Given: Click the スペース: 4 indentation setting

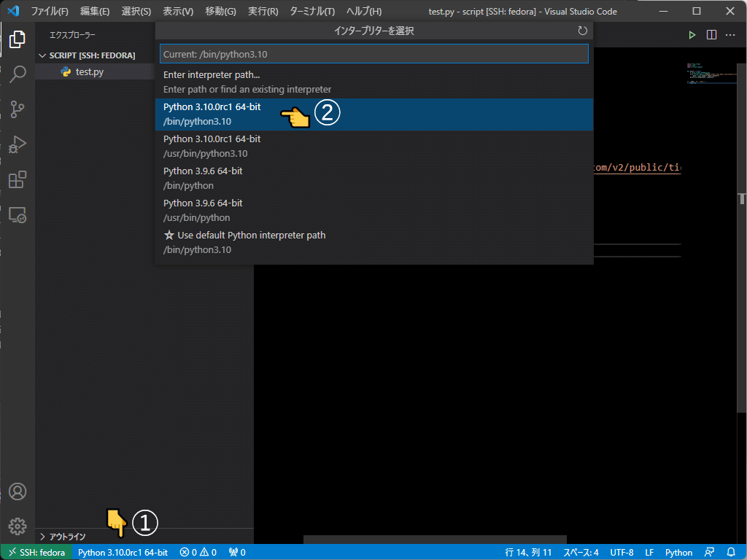Looking at the screenshot, I should point(581,553).
